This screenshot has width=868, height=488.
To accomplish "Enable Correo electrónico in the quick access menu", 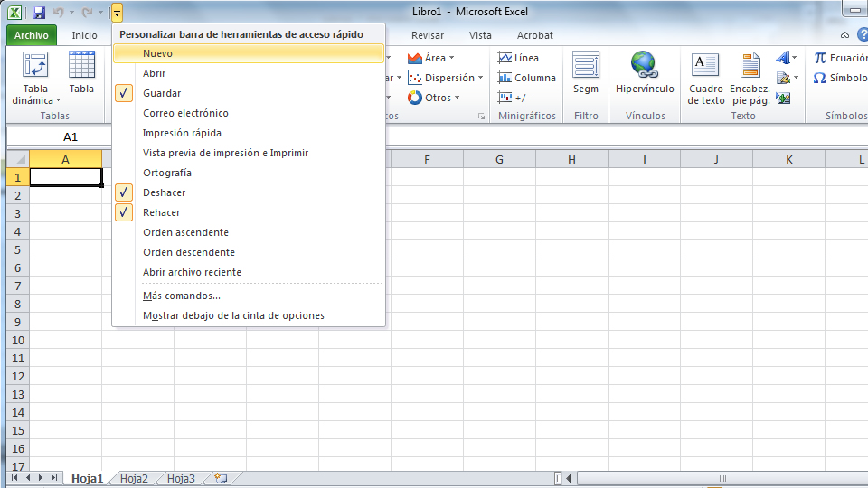I will point(250,113).
